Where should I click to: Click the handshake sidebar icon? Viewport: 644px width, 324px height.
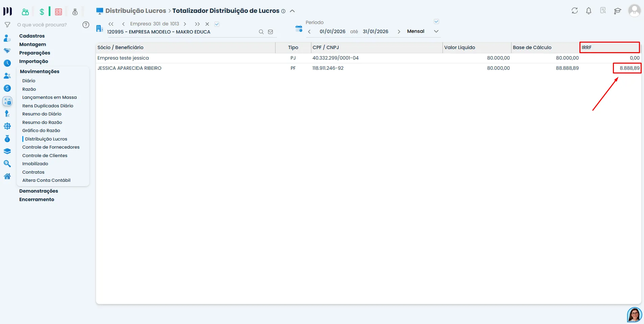(x=7, y=50)
